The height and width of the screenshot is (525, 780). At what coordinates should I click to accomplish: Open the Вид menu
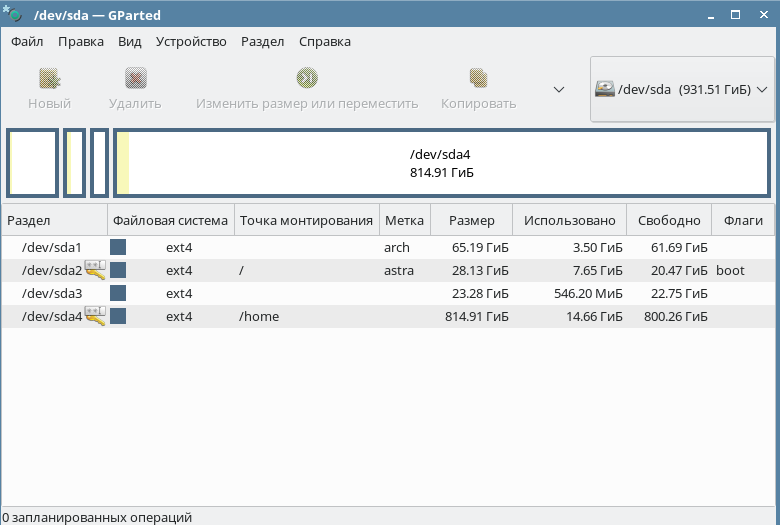tap(129, 41)
